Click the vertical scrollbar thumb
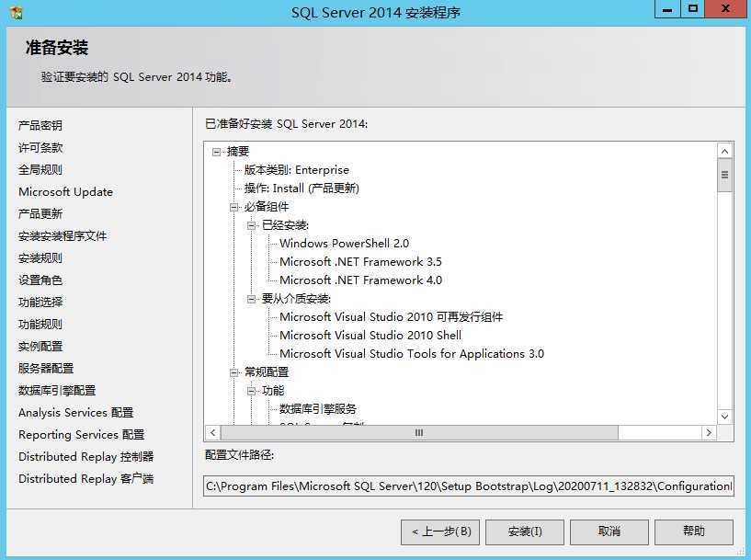751x560 pixels. [x=724, y=175]
